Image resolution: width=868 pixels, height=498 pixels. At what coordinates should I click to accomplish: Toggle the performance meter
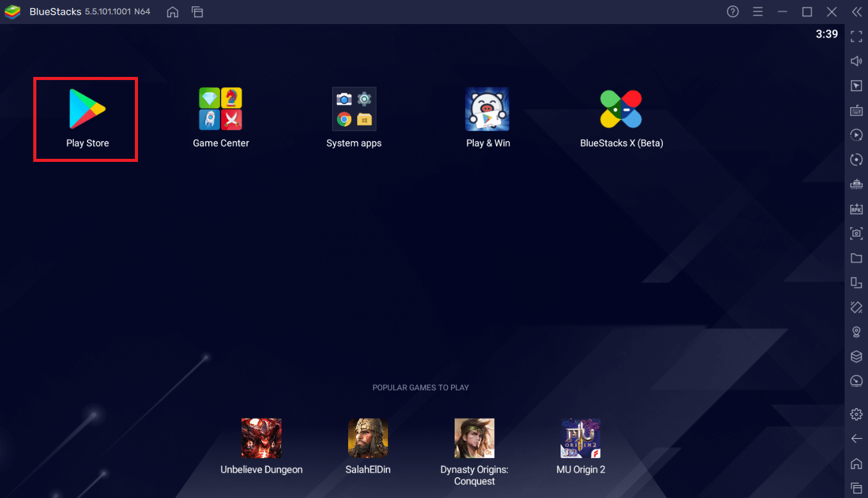(856, 380)
